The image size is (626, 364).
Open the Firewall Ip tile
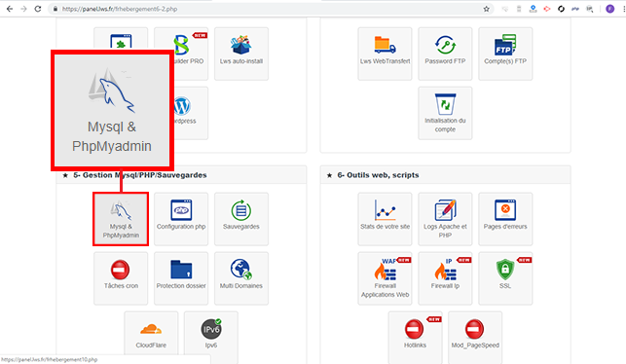(445, 278)
